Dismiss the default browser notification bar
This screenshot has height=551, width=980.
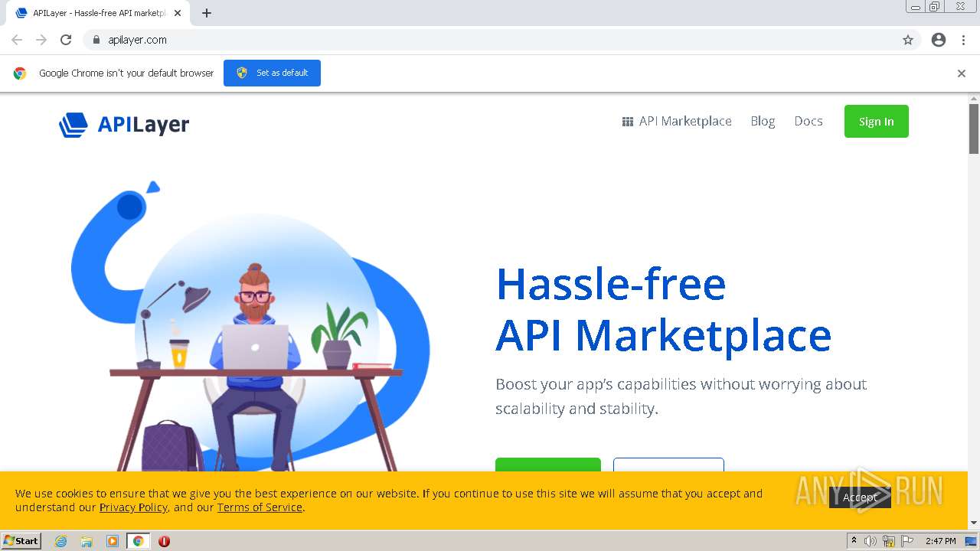coord(962,73)
